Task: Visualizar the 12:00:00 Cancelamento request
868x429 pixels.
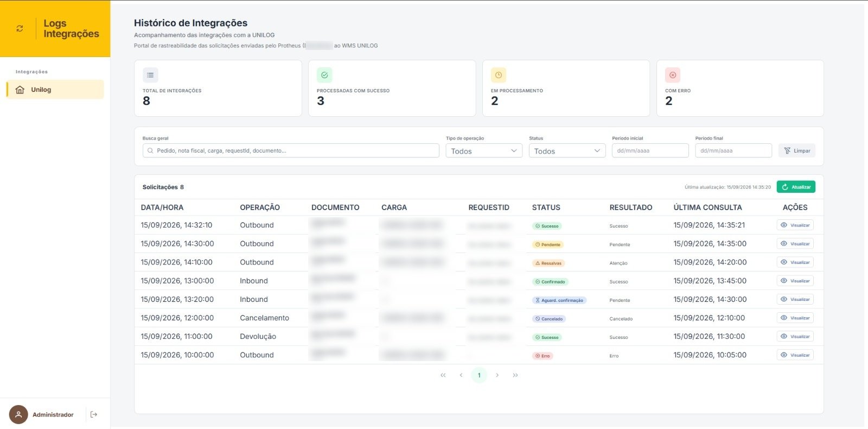Action: pos(795,318)
